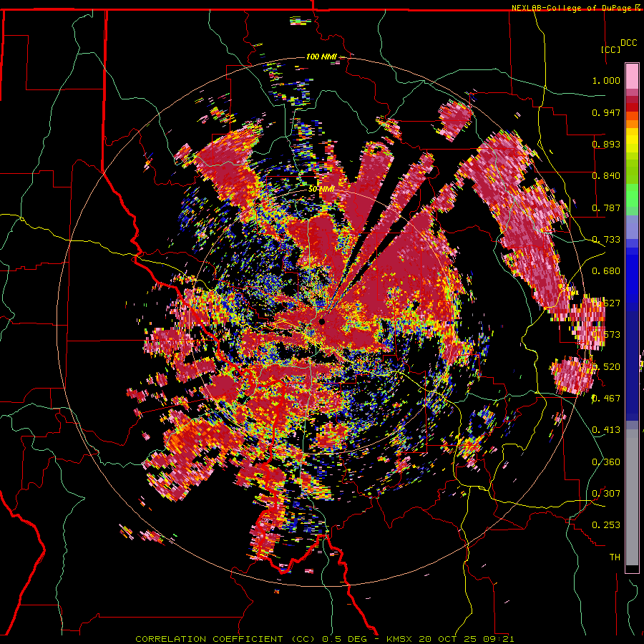Click the 0.413 legend value
This screenshot has width=644, height=644.
coord(606,429)
